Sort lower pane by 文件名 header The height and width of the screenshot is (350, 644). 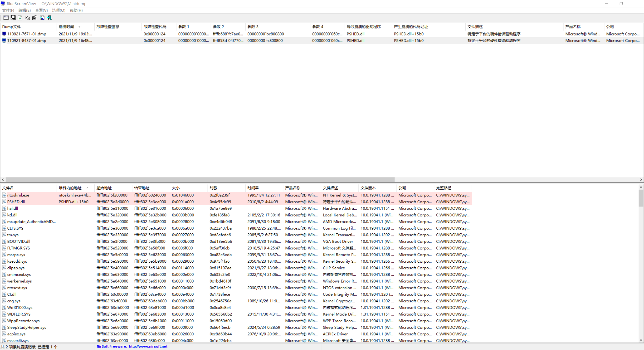click(28, 188)
